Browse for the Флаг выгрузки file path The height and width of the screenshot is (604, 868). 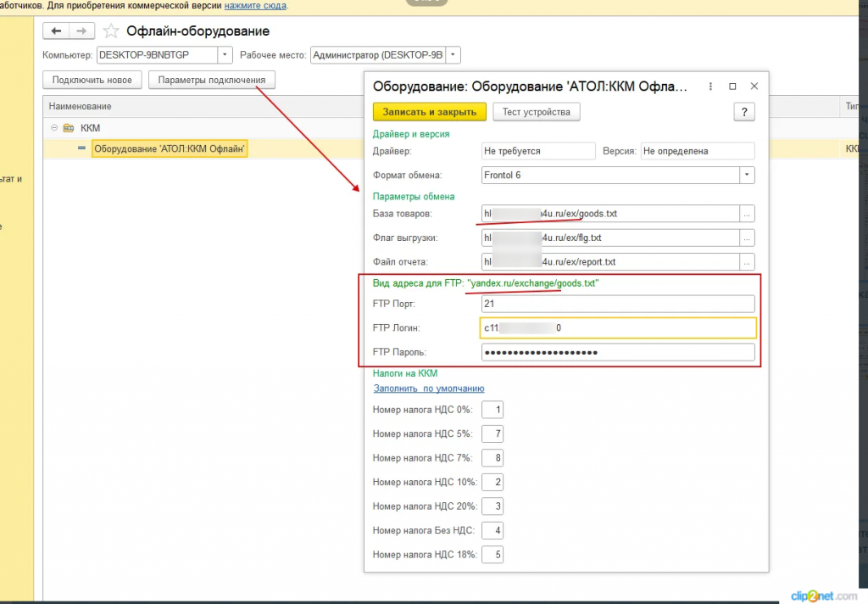click(x=747, y=238)
